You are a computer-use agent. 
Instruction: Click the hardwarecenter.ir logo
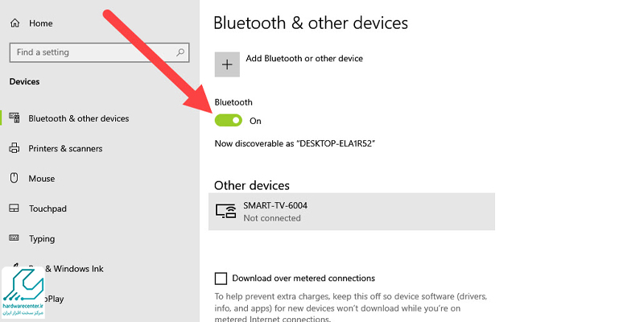click(23, 292)
